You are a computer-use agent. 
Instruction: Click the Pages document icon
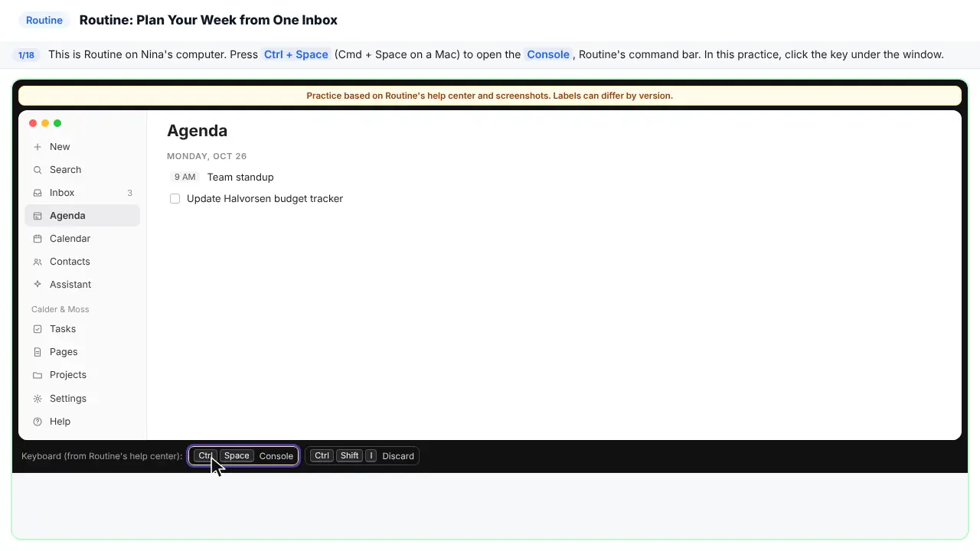tap(38, 352)
